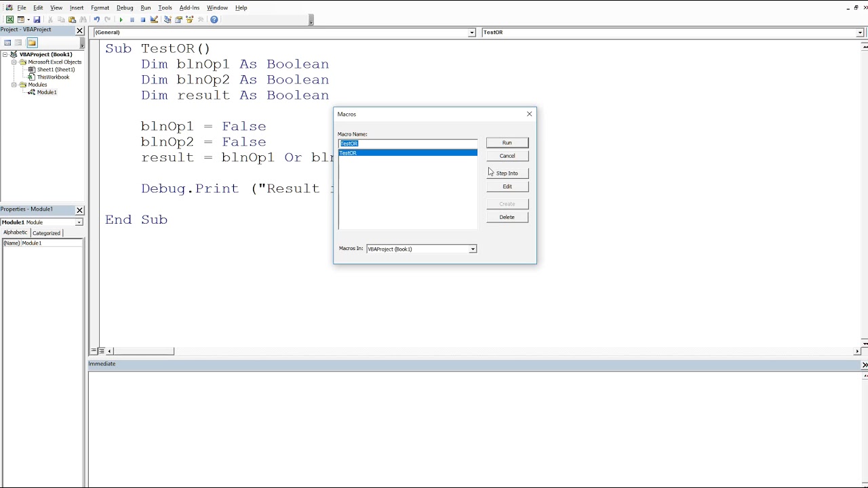Collapse the VBAProject (Book1) tree node

(x=5, y=54)
